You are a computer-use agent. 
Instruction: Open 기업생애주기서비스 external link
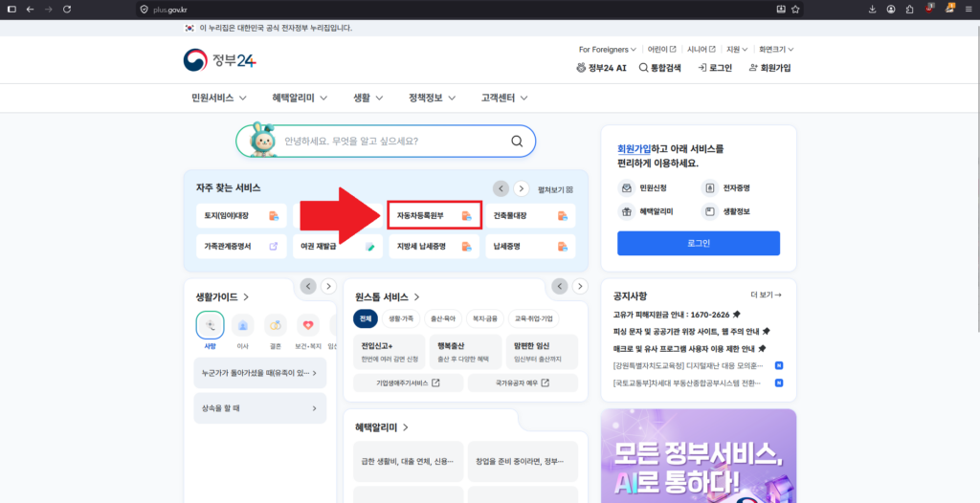pyautogui.click(x=408, y=383)
